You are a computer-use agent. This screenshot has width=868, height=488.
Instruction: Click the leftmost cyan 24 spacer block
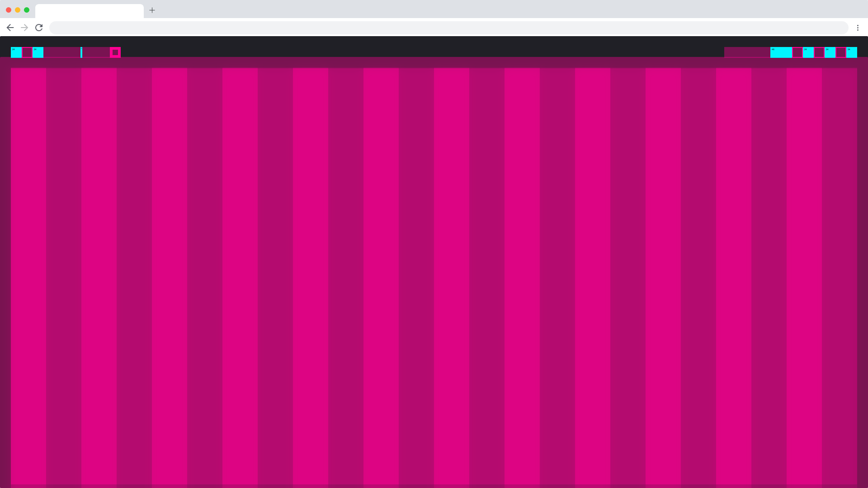(x=16, y=52)
